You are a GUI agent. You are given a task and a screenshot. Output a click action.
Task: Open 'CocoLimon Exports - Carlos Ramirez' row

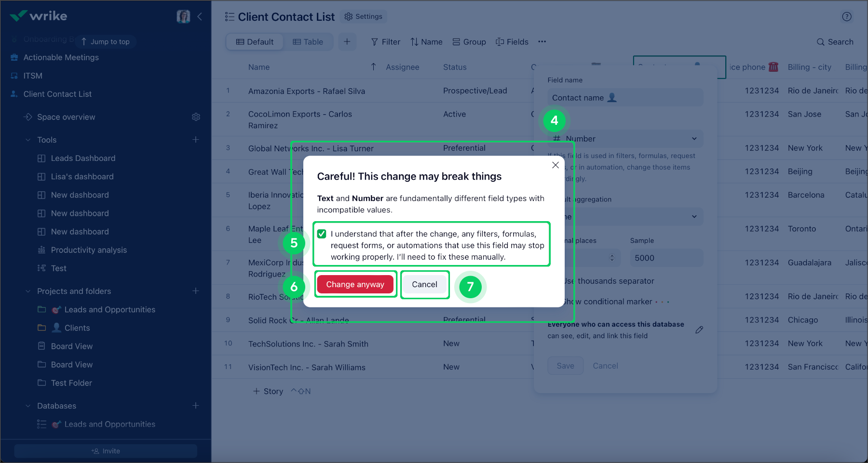click(300, 120)
